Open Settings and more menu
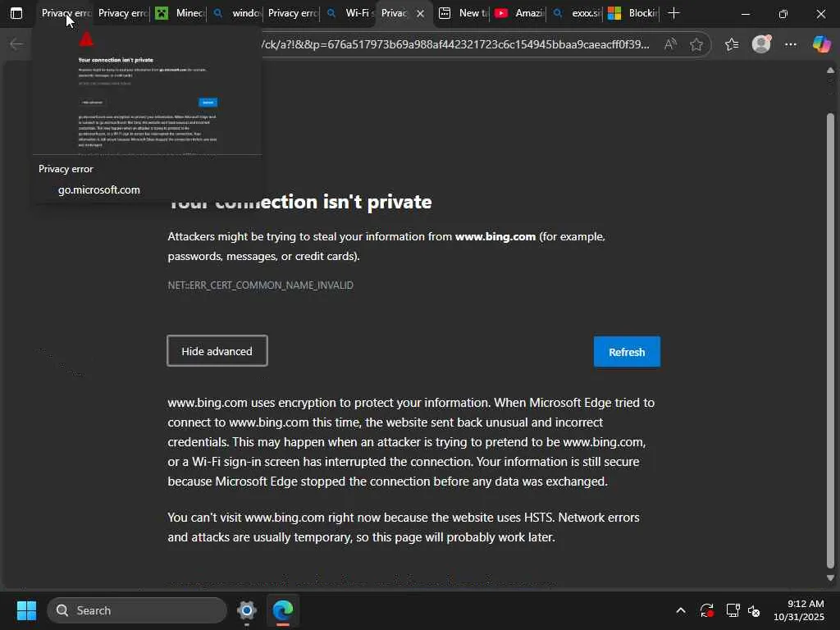Image resolution: width=840 pixels, height=630 pixels. [x=791, y=44]
